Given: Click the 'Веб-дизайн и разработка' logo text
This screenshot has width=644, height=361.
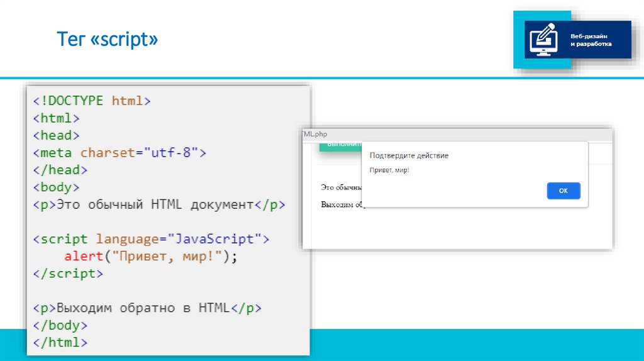Looking at the screenshot, I should 591,40.
